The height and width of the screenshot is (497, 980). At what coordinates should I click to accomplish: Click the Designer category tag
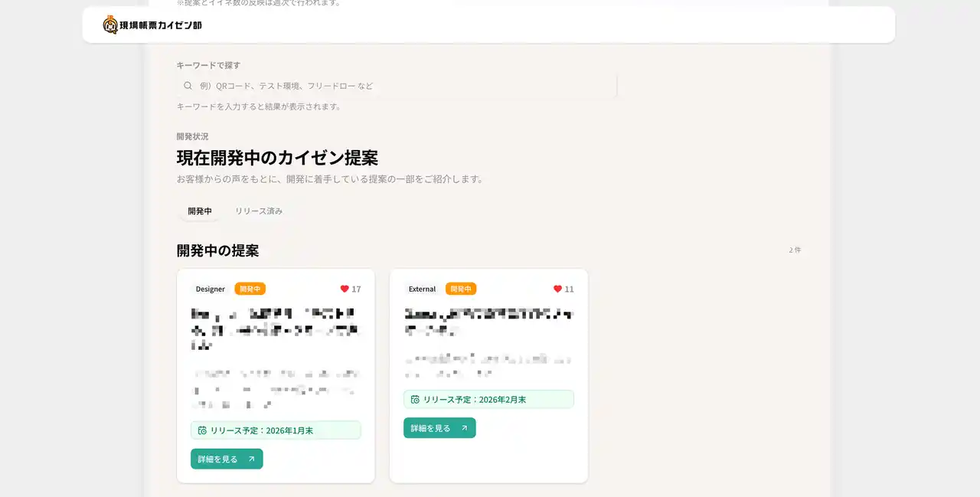tap(210, 289)
